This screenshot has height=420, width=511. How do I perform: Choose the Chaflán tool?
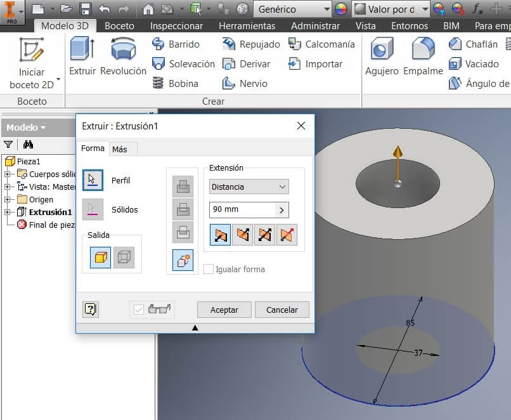(473, 44)
